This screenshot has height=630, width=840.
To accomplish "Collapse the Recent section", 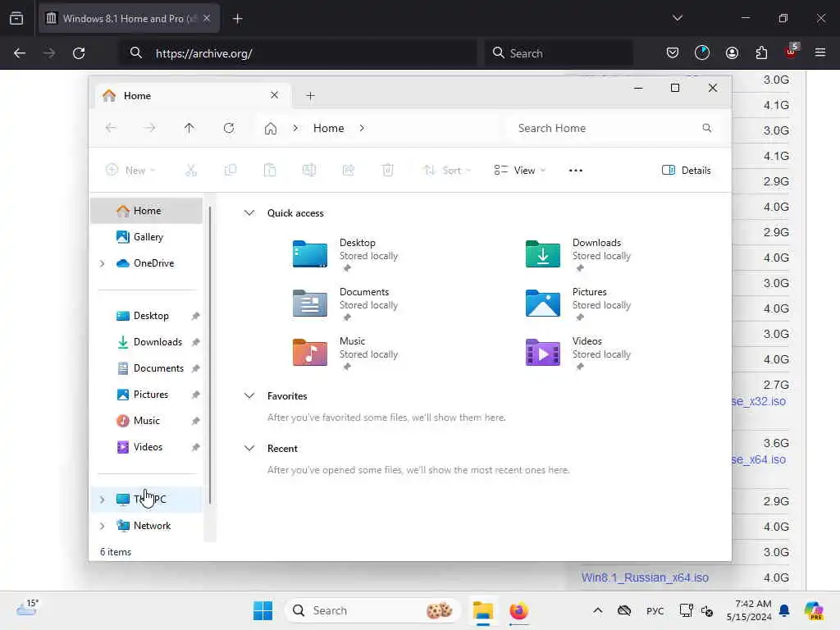I will (249, 449).
